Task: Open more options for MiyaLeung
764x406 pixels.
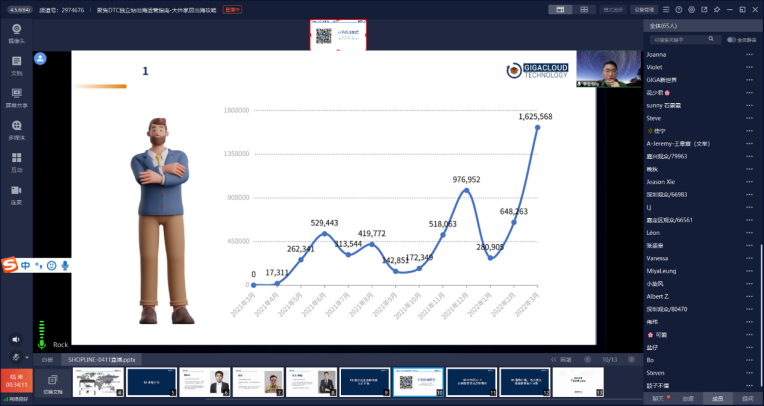Action: point(749,271)
